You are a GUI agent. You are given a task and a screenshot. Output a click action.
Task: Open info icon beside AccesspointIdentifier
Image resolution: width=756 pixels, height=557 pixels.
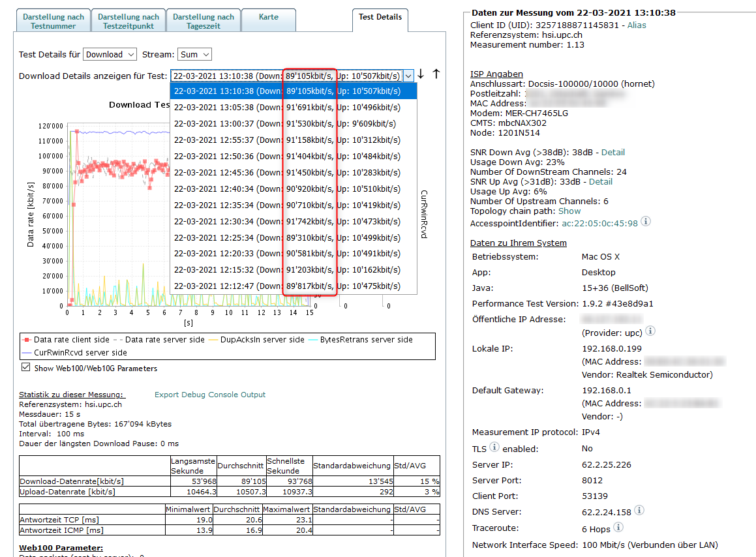[646, 222]
